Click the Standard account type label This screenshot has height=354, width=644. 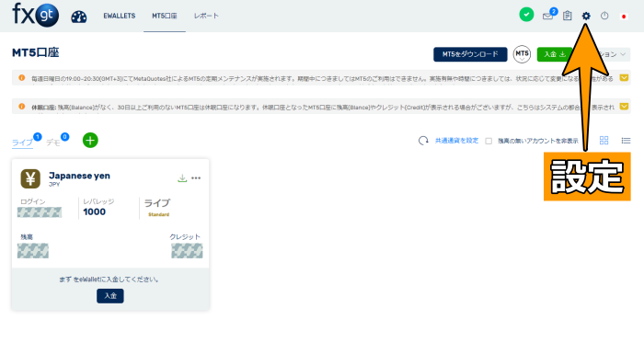[158, 214]
